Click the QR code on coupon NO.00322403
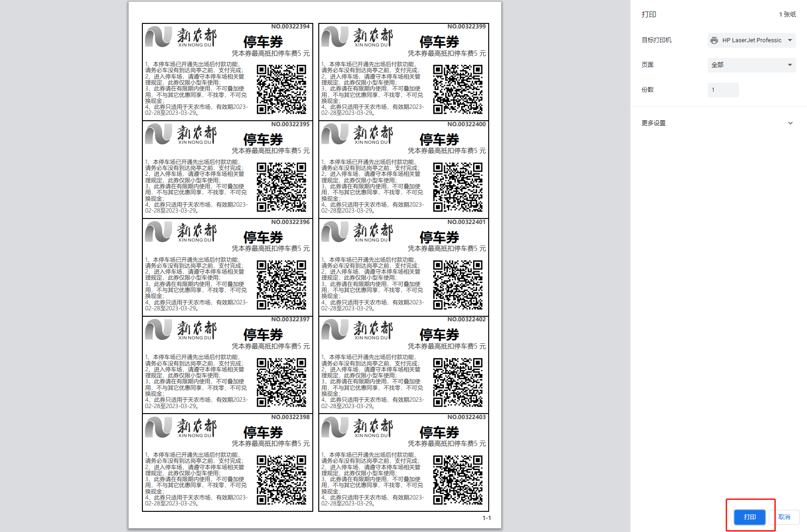This screenshot has width=807, height=532. point(458,480)
